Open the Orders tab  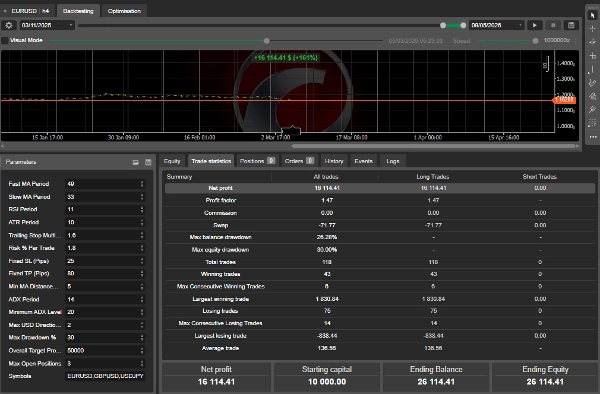pos(299,161)
